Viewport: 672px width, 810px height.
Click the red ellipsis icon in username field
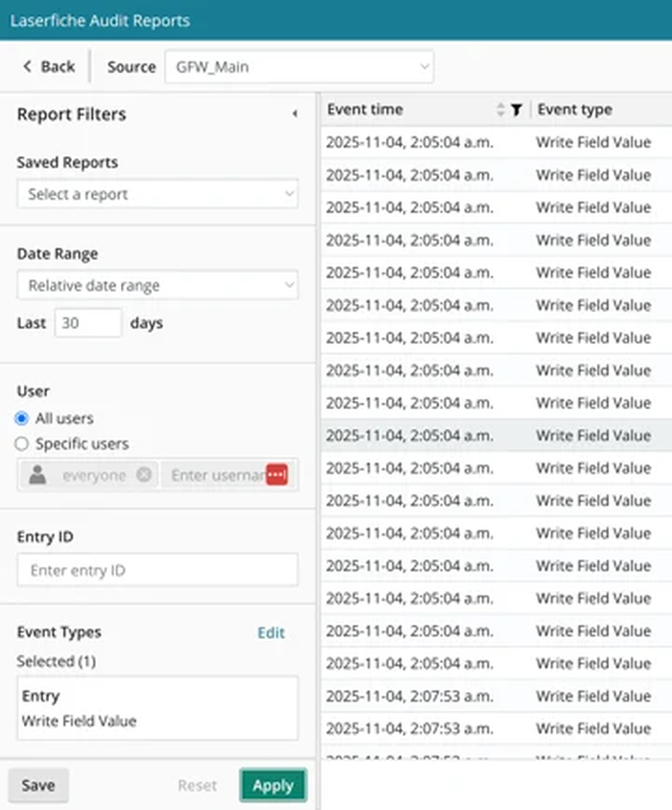click(277, 475)
